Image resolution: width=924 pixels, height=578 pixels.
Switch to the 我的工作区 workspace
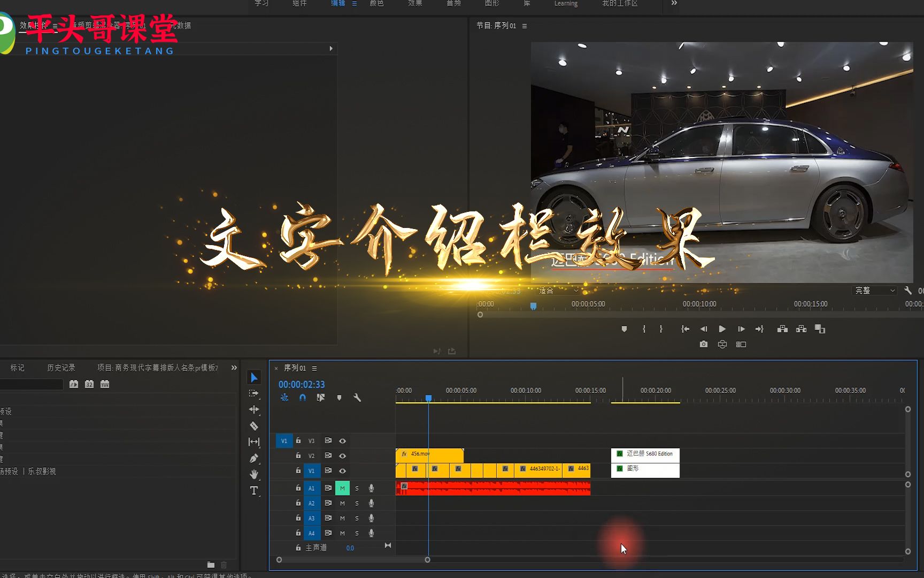coord(620,3)
